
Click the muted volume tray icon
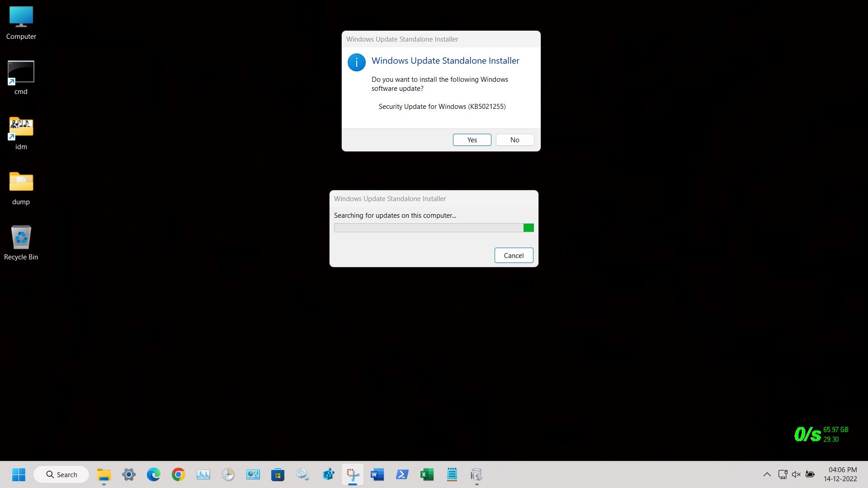pos(797,474)
